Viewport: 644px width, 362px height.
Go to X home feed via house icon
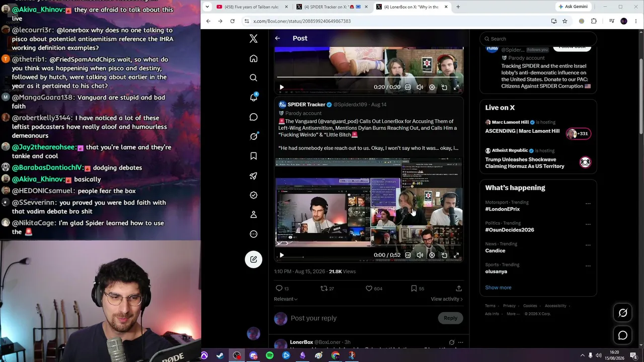pyautogui.click(x=254, y=59)
